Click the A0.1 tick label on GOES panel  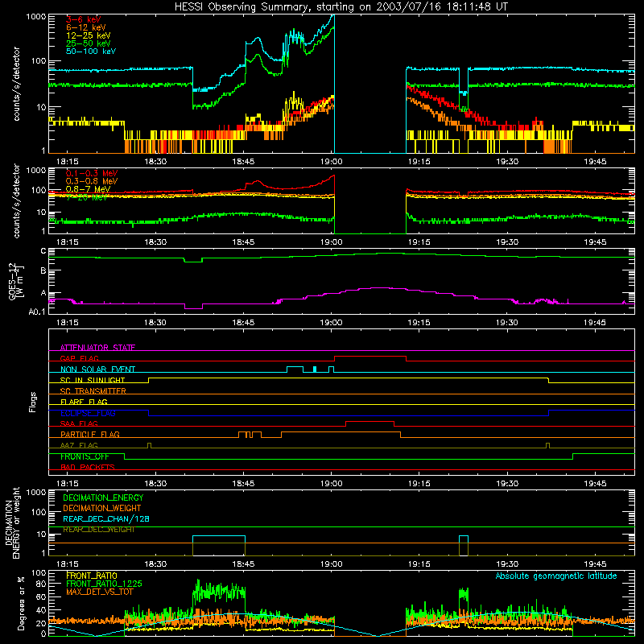37,312
